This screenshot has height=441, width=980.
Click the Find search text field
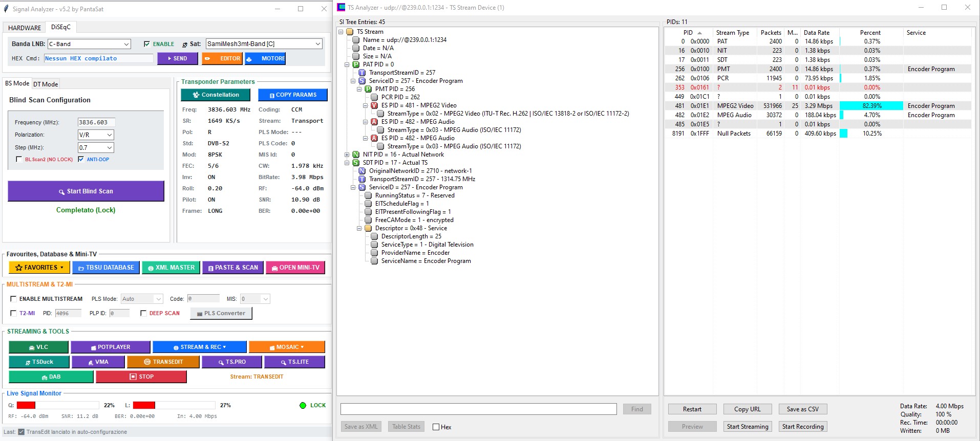pos(478,409)
